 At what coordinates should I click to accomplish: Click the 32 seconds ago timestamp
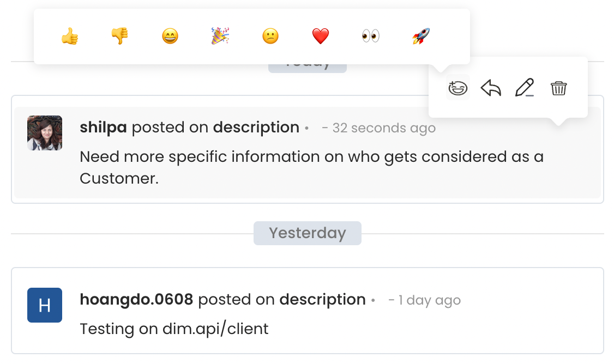[383, 128]
